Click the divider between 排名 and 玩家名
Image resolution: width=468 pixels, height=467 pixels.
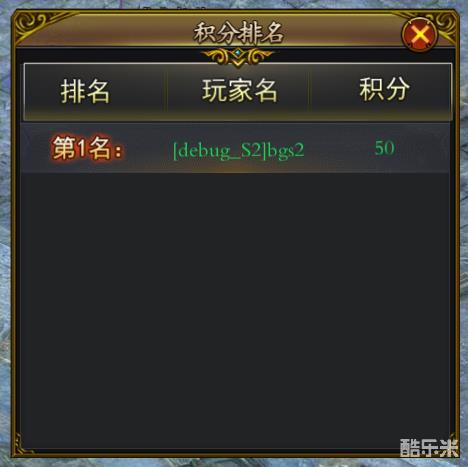166,91
